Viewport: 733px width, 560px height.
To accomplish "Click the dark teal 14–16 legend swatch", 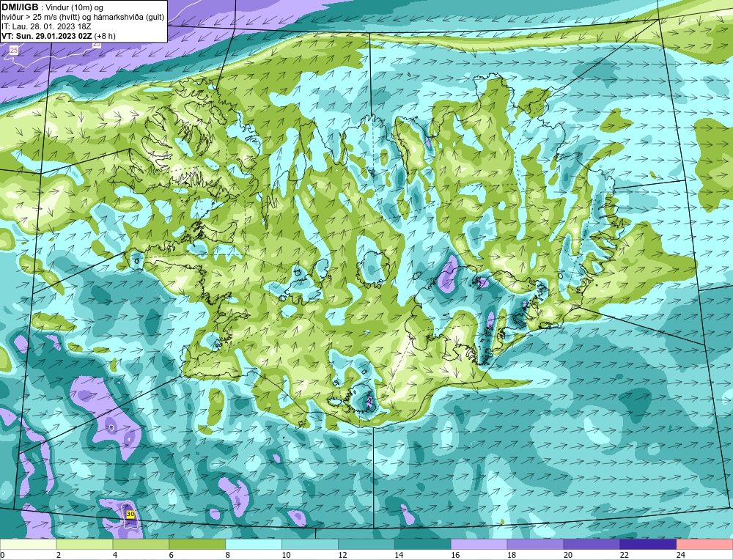I will click(x=423, y=545).
